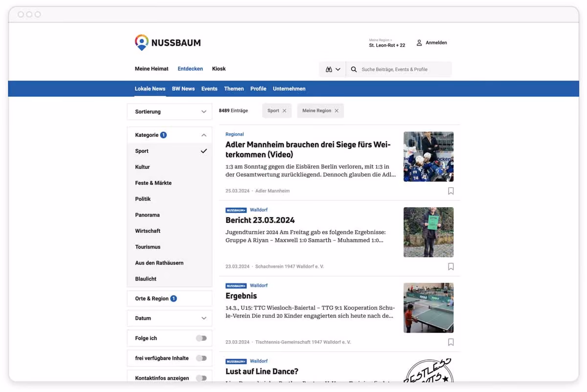
Task: Click the Nussbaum logo
Action: [x=168, y=43]
